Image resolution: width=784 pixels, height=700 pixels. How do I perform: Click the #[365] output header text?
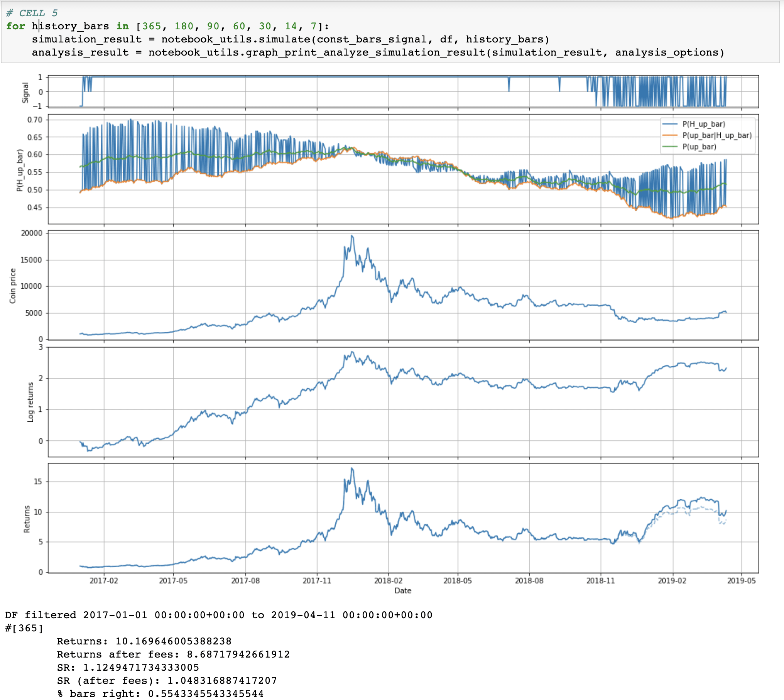[24, 628]
